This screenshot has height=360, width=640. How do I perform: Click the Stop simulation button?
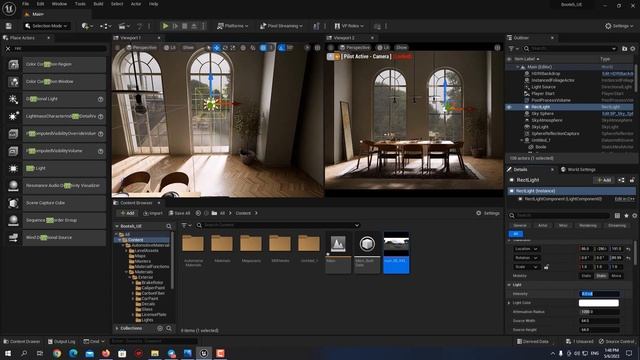tap(184, 26)
